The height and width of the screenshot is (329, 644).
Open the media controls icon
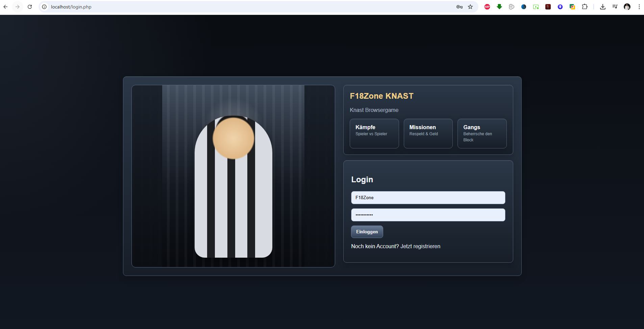tap(615, 7)
